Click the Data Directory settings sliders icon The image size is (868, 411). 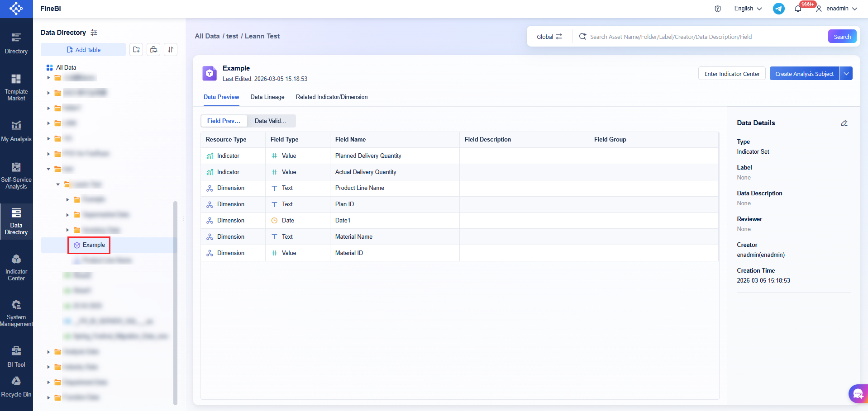tap(94, 33)
